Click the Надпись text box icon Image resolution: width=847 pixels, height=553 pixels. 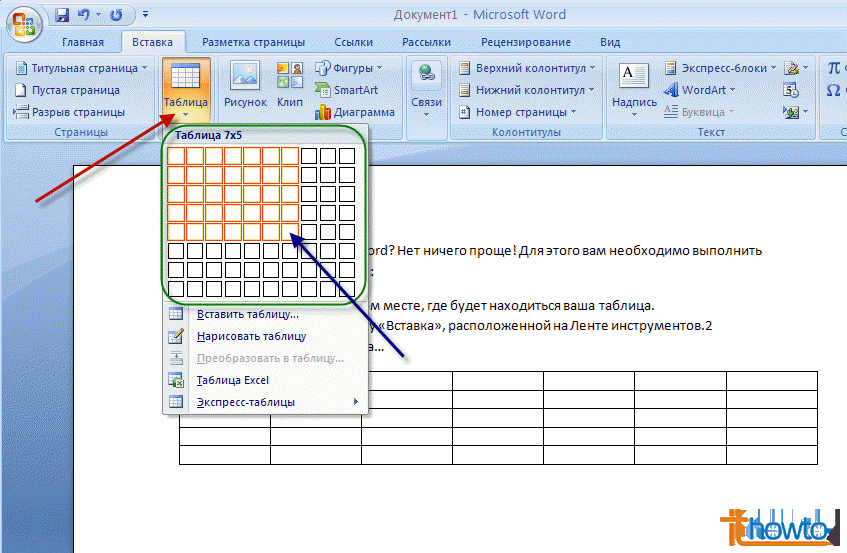pyautogui.click(x=634, y=85)
